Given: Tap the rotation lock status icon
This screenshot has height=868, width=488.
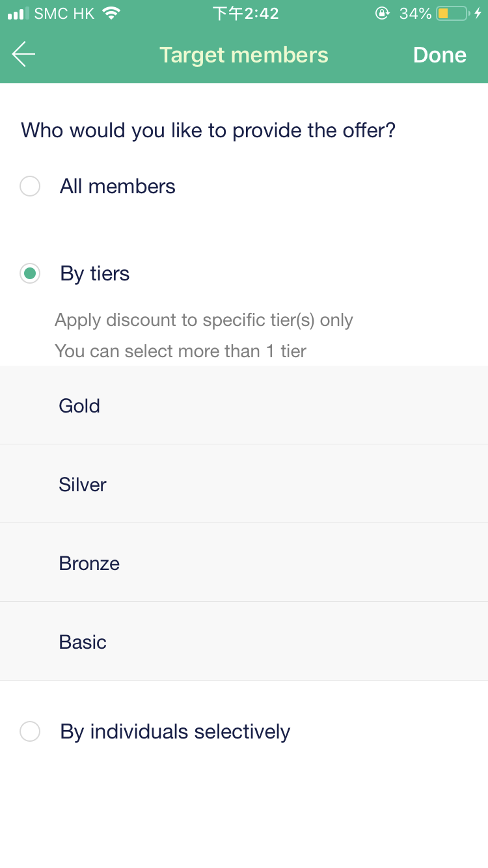Looking at the screenshot, I should (383, 13).
